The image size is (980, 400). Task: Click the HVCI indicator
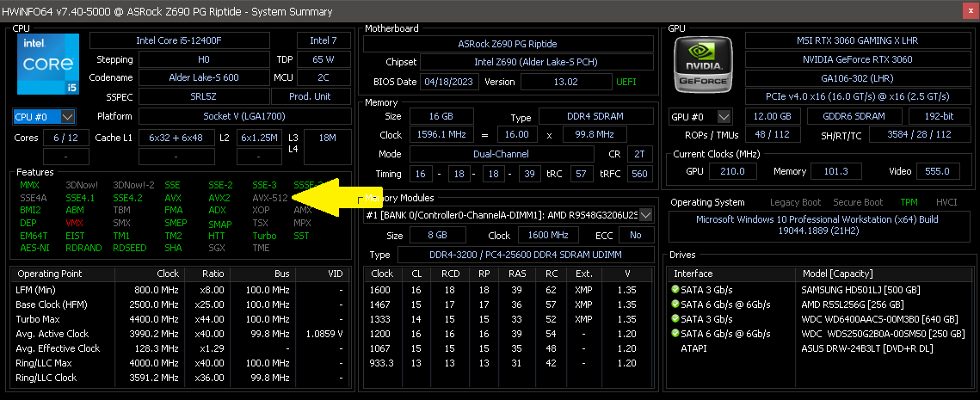pyautogui.click(x=946, y=202)
